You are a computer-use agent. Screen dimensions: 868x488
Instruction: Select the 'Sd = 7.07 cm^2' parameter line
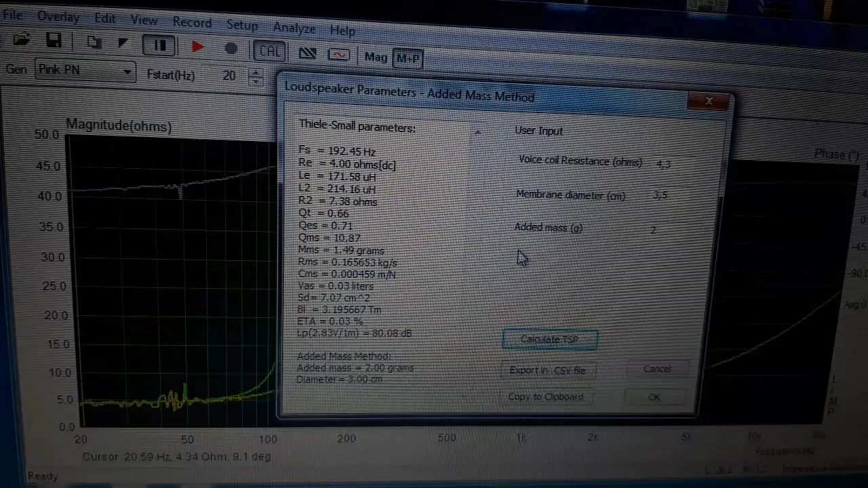[x=335, y=298]
